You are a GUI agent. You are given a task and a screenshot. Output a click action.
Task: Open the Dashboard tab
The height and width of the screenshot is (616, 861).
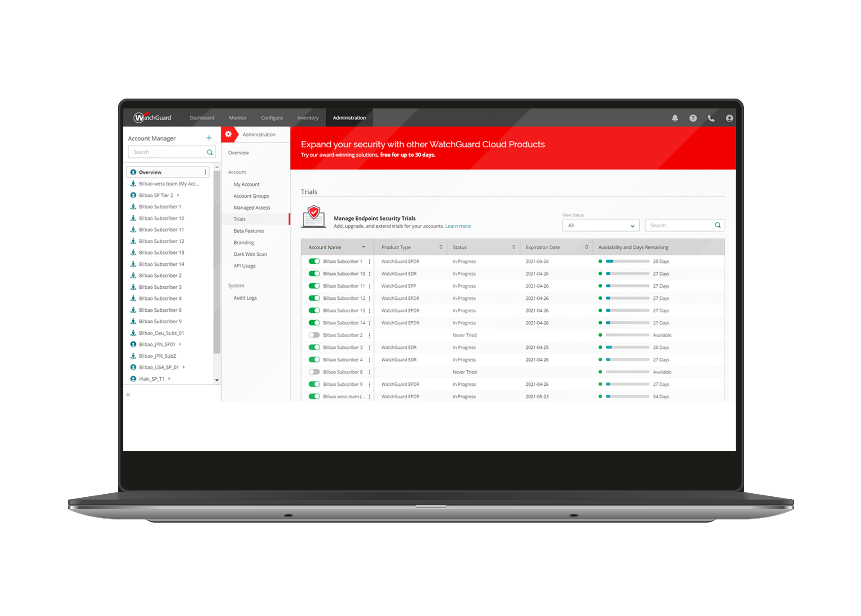(x=202, y=118)
